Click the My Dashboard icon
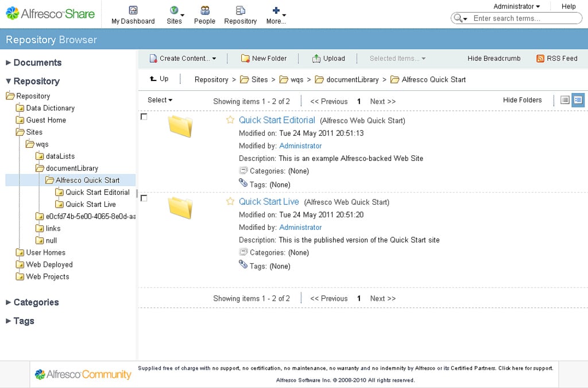The image size is (588, 388). tap(133, 11)
